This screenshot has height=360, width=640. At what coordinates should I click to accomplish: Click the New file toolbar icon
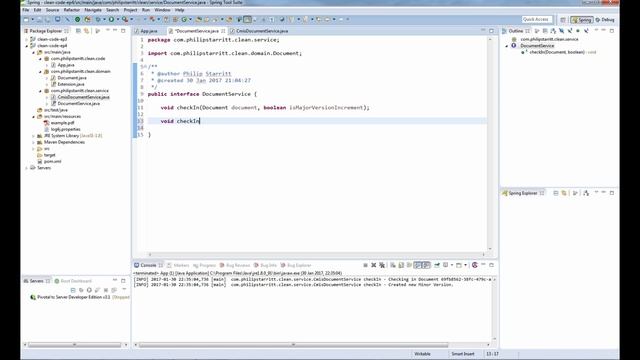(27, 20)
